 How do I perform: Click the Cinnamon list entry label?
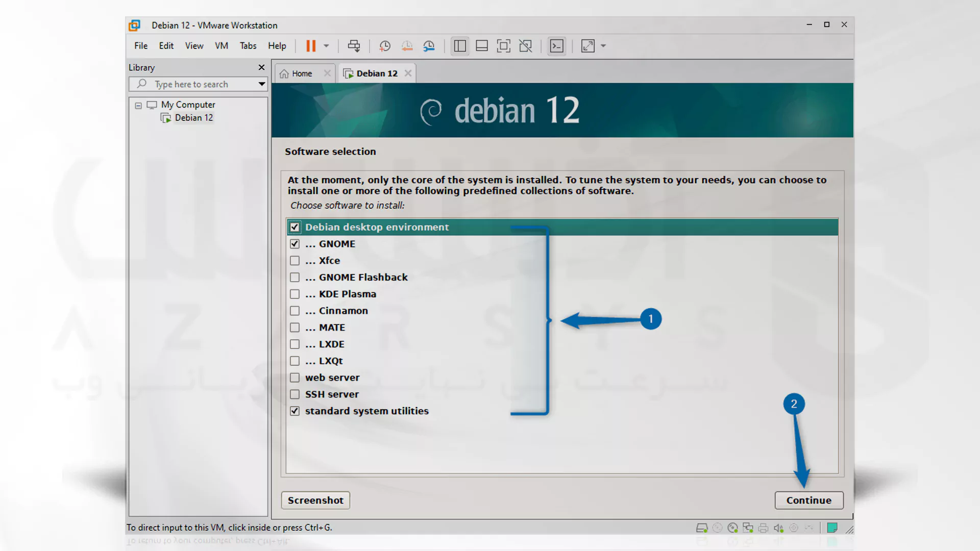click(x=343, y=311)
